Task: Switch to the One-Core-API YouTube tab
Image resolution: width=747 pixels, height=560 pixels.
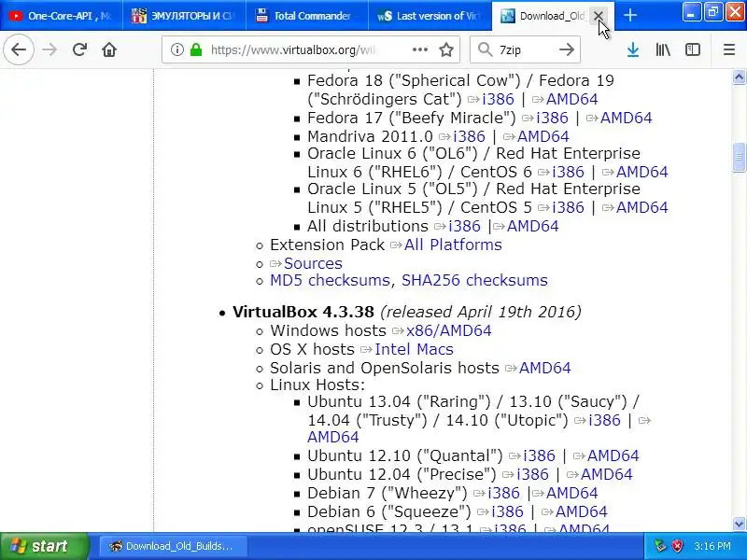Action: 61,16
